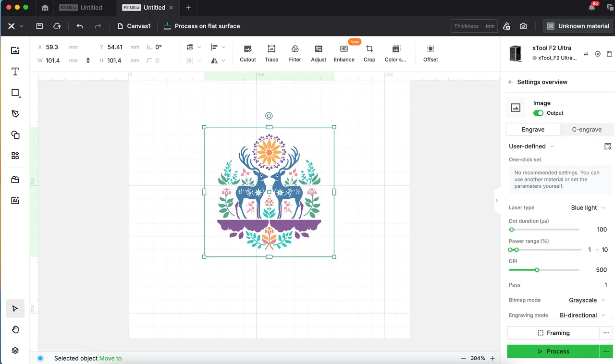The width and height of the screenshot is (615, 364).
Task: Open the align objects dropdown
Action: click(218, 47)
